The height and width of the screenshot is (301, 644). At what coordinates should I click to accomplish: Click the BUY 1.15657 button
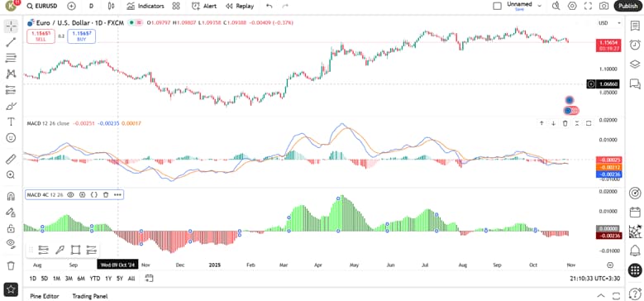[81, 36]
